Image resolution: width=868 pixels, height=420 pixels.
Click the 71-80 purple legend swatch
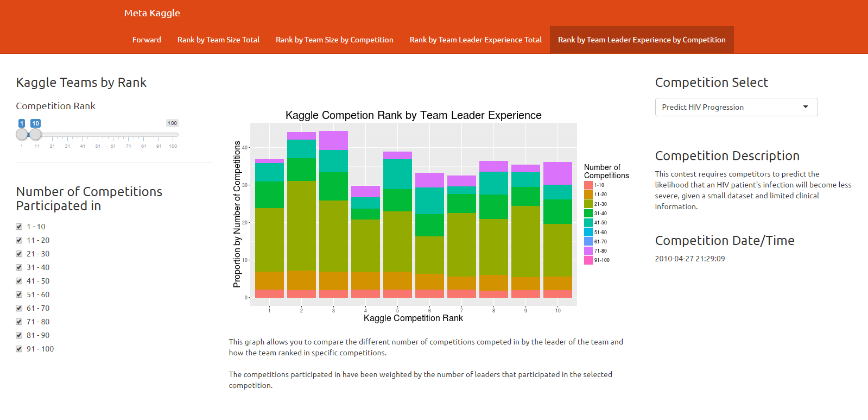coord(588,251)
